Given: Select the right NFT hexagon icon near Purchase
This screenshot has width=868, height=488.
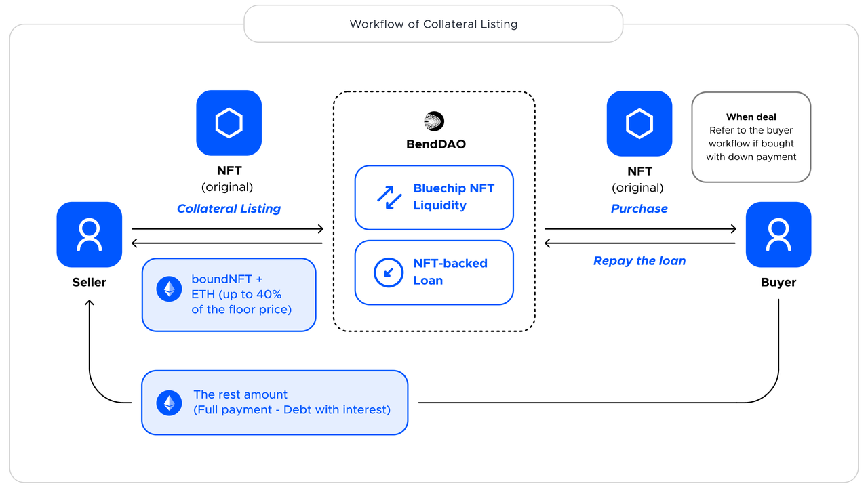Looking at the screenshot, I should (639, 123).
